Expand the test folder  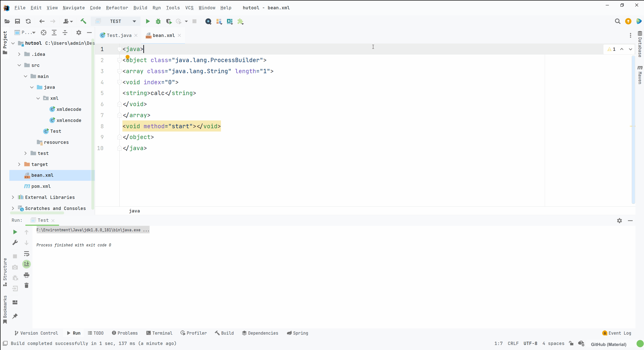pos(25,153)
